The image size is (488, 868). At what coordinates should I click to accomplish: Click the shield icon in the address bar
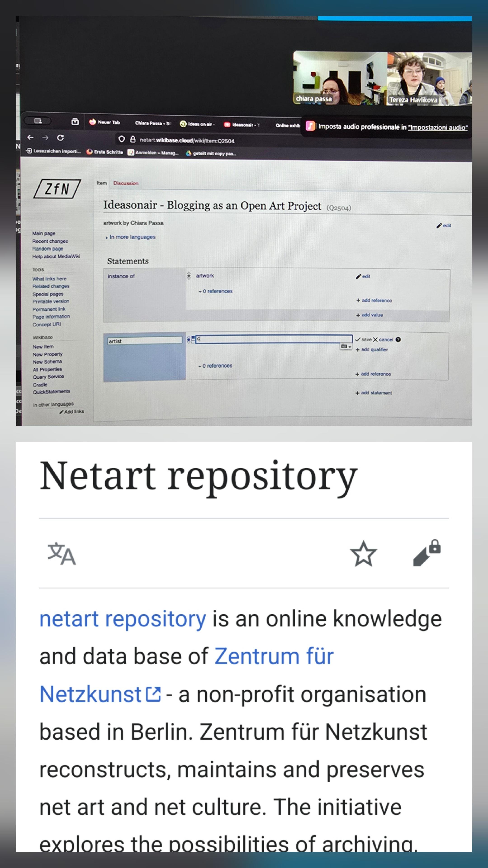tap(122, 139)
